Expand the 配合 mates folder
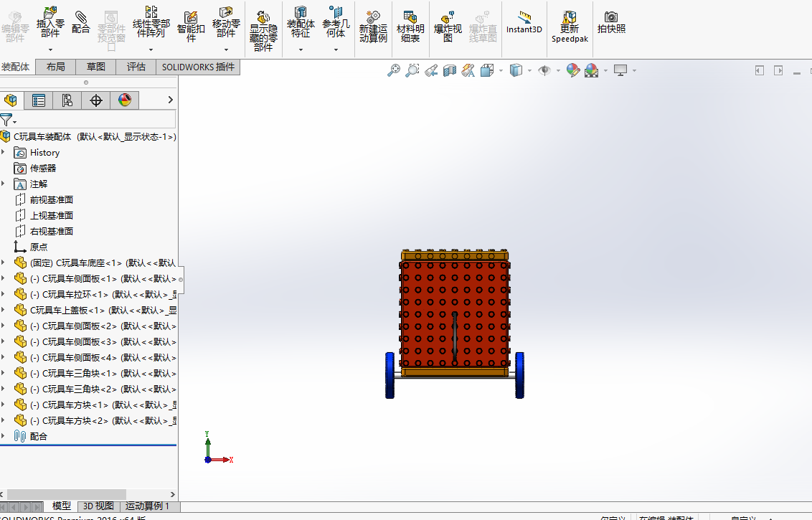The image size is (812, 520). tap(3, 436)
